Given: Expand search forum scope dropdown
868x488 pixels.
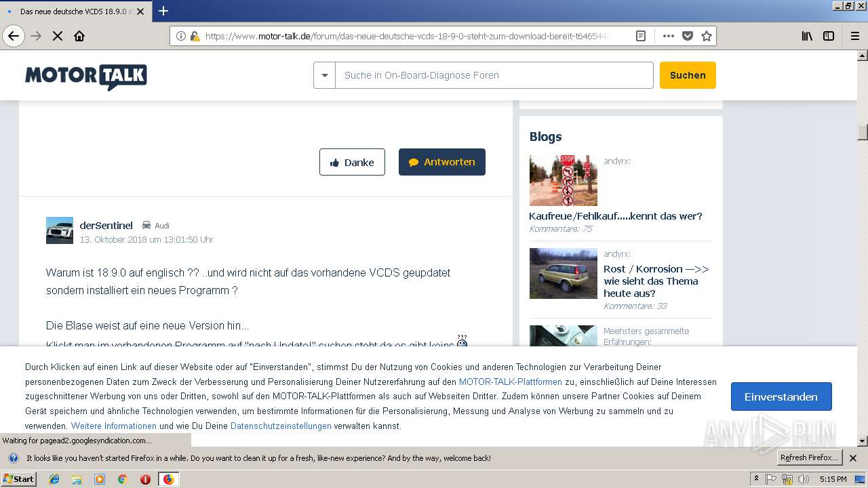Looking at the screenshot, I should coord(324,75).
